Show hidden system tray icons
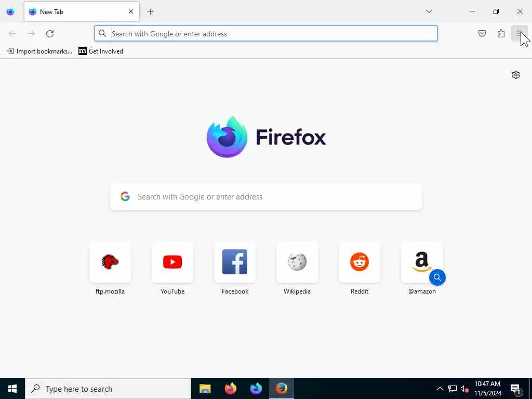The width and height of the screenshot is (532, 399). (x=440, y=389)
